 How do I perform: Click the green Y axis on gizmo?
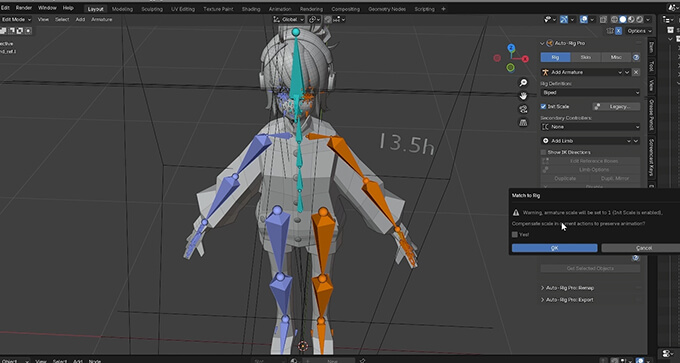click(510, 67)
